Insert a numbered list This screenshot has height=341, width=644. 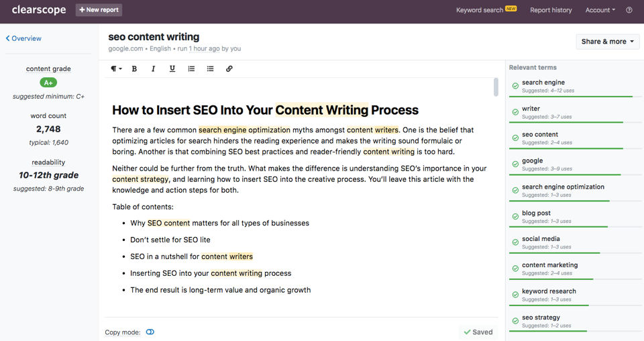point(191,68)
